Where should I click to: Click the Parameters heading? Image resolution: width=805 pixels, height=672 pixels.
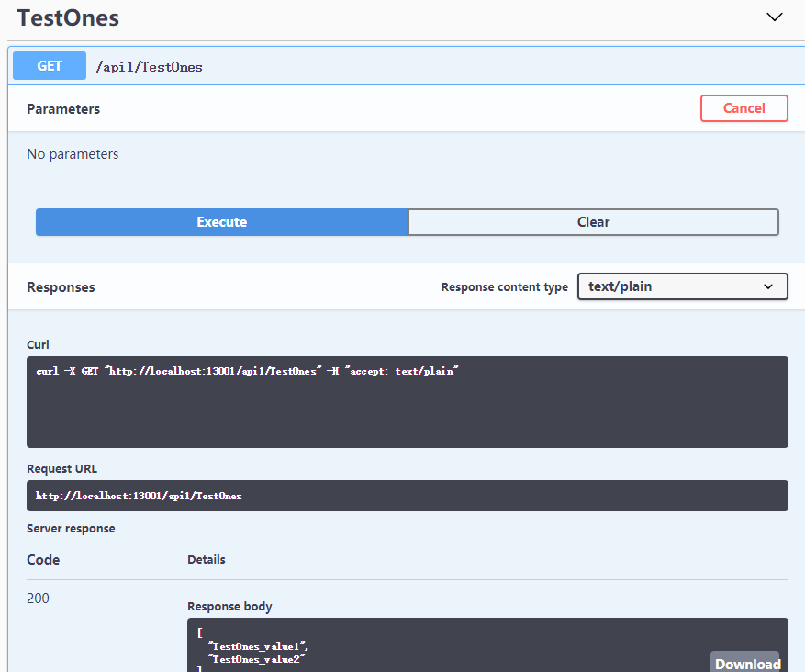[63, 109]
